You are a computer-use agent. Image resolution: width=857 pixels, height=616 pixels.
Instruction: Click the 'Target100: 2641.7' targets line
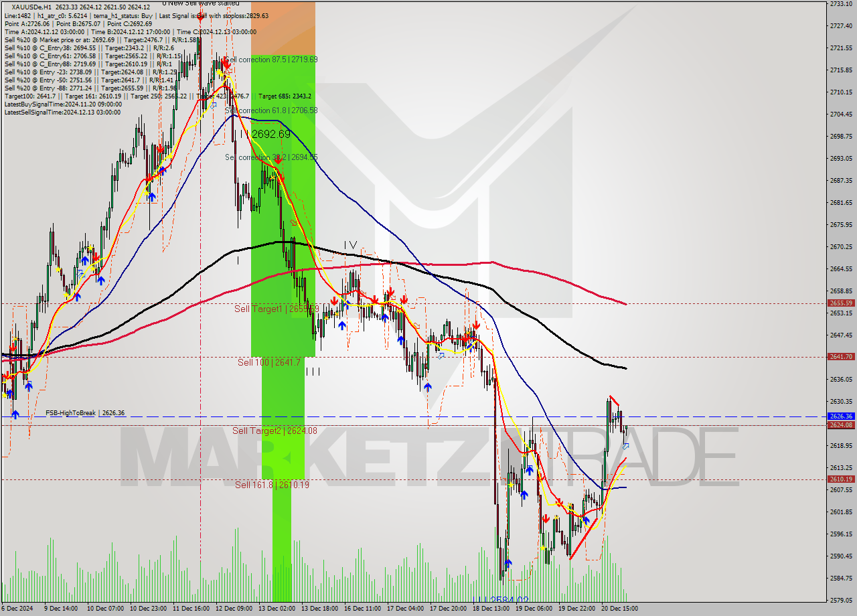pyautogui.click(x=157, y=96)
